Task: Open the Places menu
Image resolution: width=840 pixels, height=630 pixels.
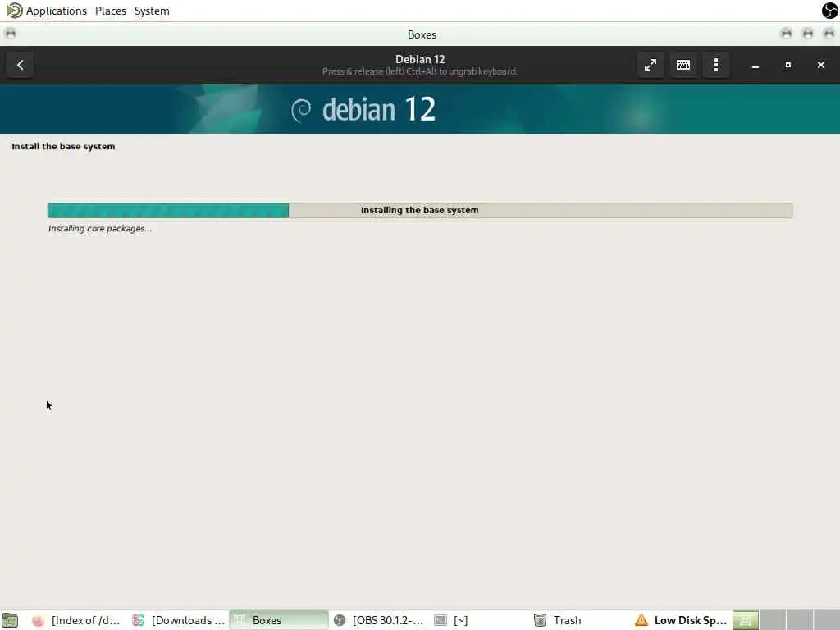Action: [x=111, y=11]
